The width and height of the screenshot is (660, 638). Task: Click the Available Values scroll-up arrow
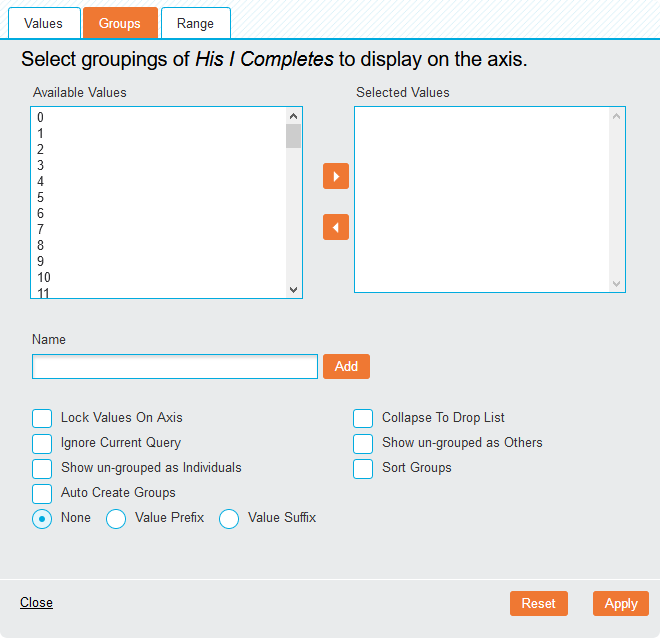coord(293,116)
